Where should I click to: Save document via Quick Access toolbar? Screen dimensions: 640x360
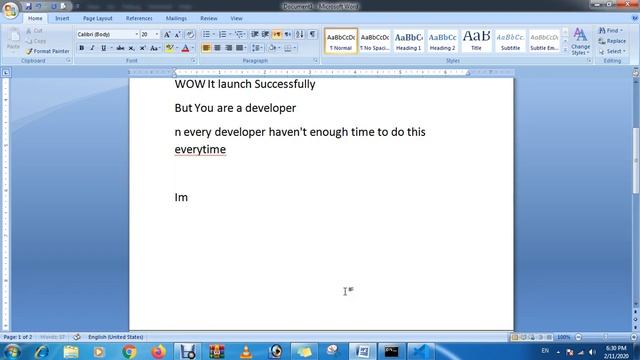coord(28,6)
